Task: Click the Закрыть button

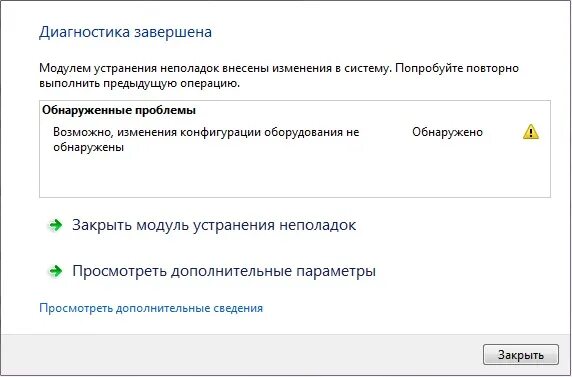Action: 521,354
